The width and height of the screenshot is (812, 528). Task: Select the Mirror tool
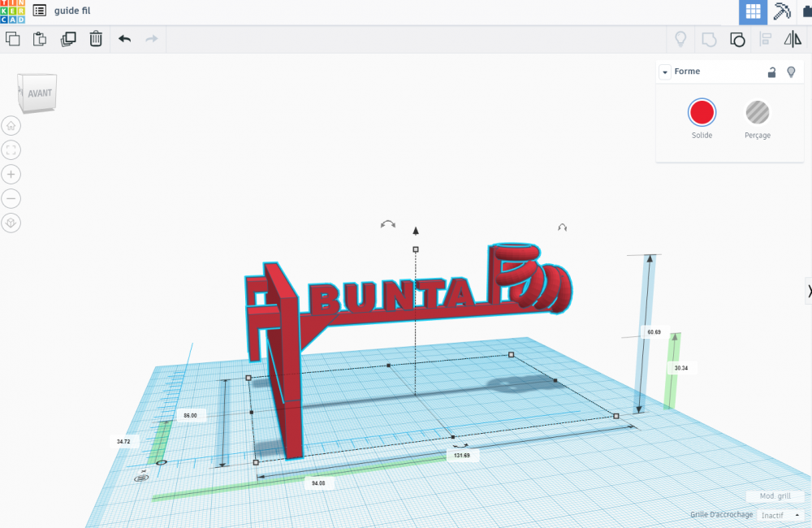(x=793, y=39)
